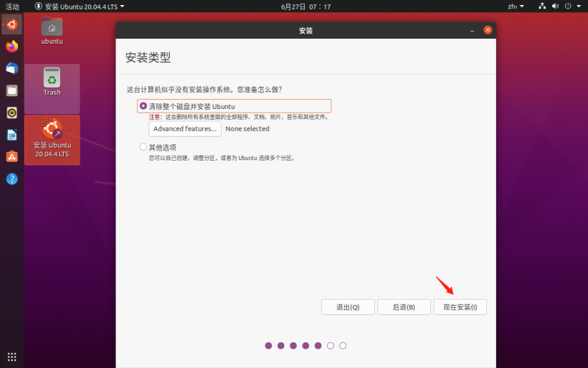Open Advanced features... settings
The image size is (588, 368).
(185, 129)
